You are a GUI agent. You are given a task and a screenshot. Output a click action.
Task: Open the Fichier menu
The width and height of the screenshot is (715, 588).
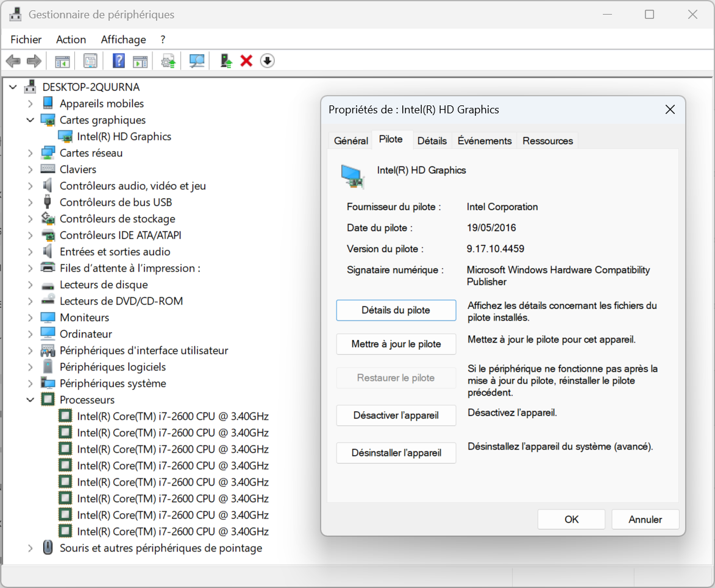pyautogui.click(x=26, y=40)
